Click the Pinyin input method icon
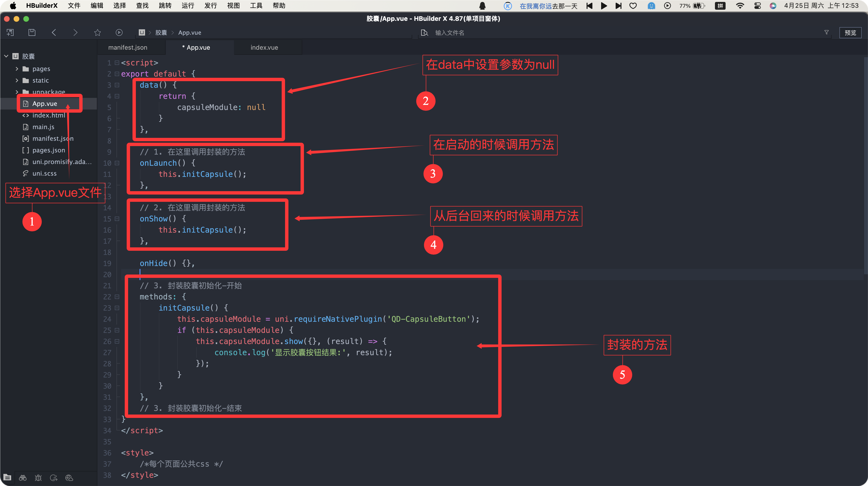Screen dimensions: 868x486 click(721, 6)
